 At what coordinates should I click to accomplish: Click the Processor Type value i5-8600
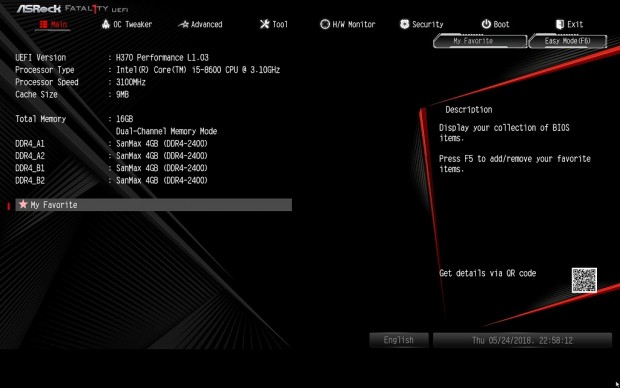point(198,70)
